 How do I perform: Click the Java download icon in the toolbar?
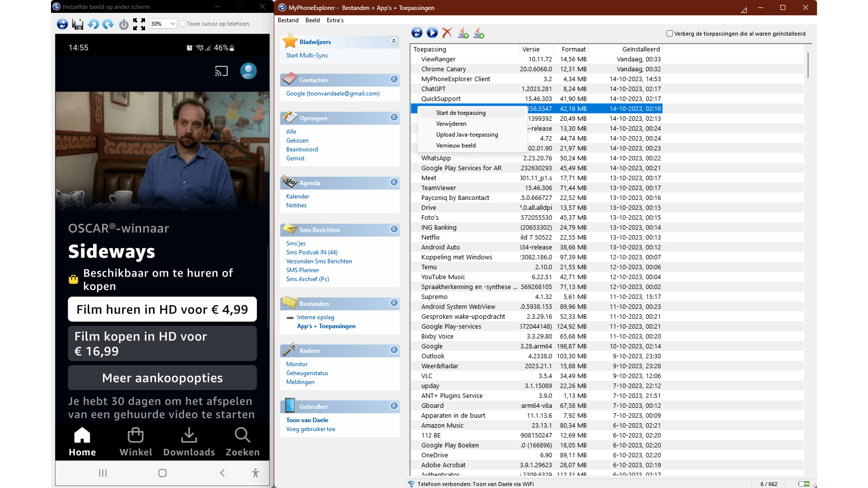(x=478, y=33)
